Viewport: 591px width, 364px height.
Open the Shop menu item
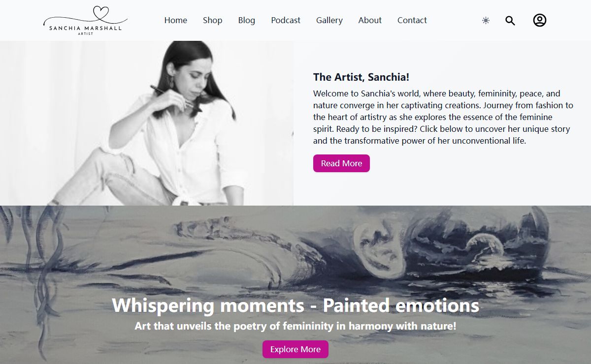pos(213,20)
